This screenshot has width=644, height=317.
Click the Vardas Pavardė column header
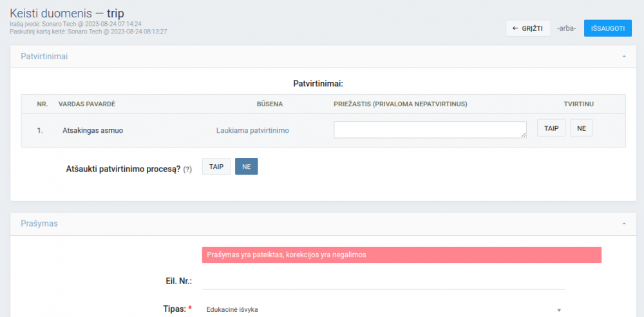87,104
